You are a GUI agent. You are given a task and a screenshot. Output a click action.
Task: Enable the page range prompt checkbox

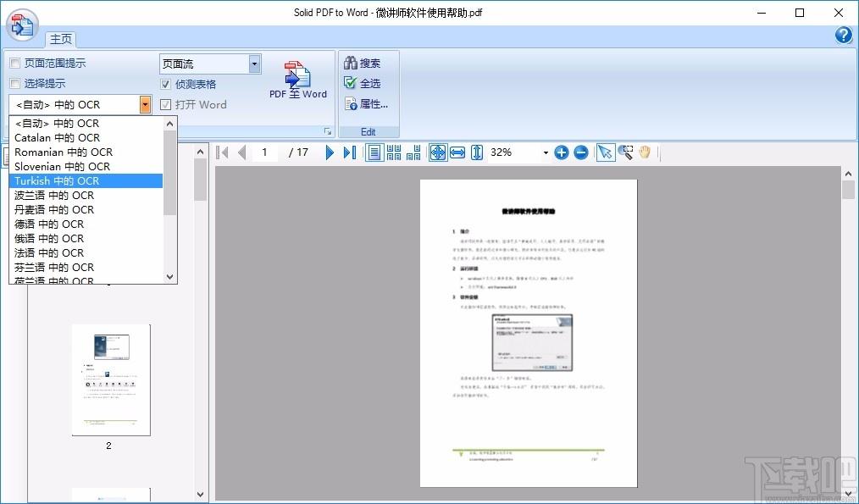(14, 63)
